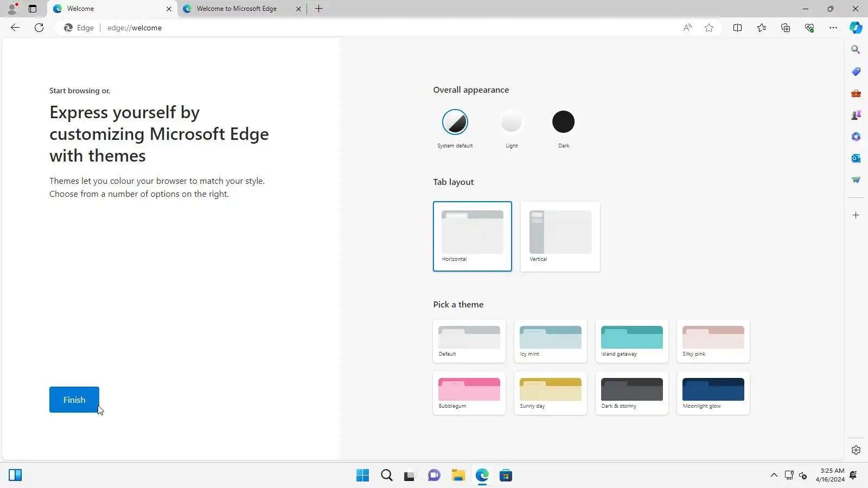Image resolution: width=868 pixels, height=488 pixels.
Task: Open Outlook in the sidebar
Action: (856, 158)
